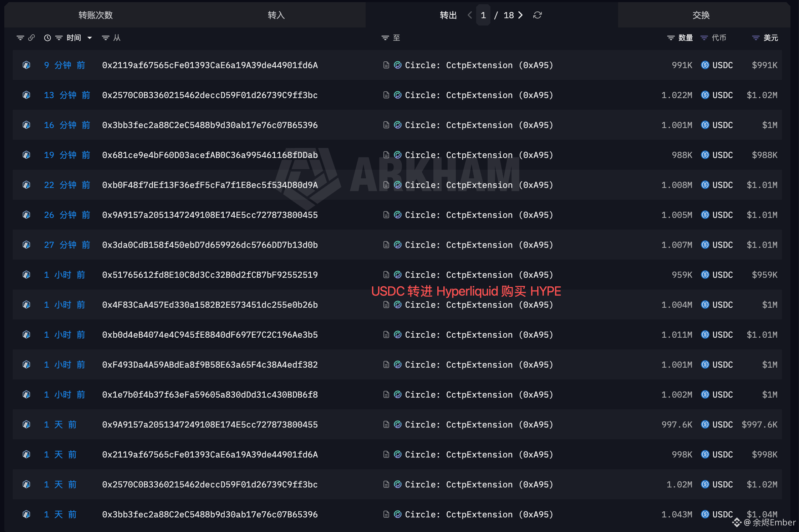Open Circle: CctpExtension in the 16 分钟 前 row
The image size is (799, 532).
(x=479, y=125)
